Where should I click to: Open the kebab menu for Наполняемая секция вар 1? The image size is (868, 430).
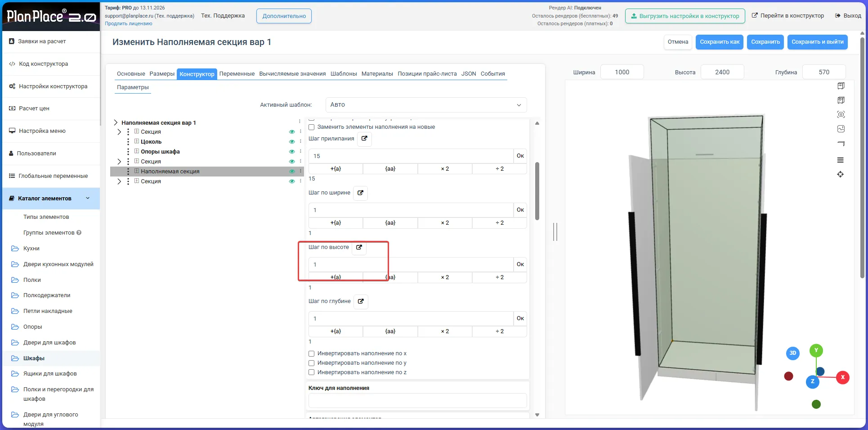(300, 122)
